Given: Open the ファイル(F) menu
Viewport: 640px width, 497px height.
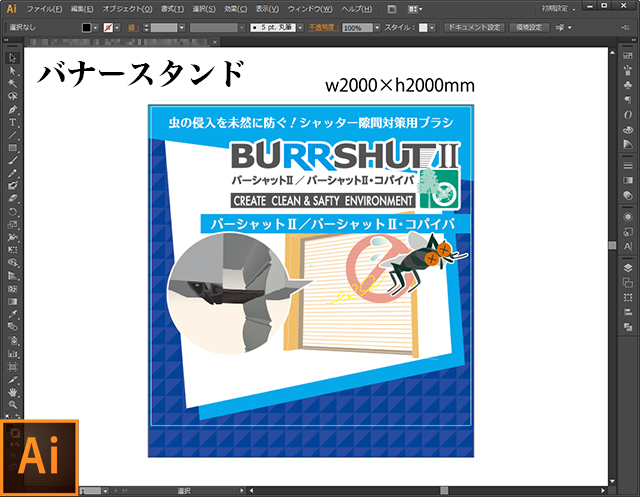Looking at the screenshot, I should point(44,9).
